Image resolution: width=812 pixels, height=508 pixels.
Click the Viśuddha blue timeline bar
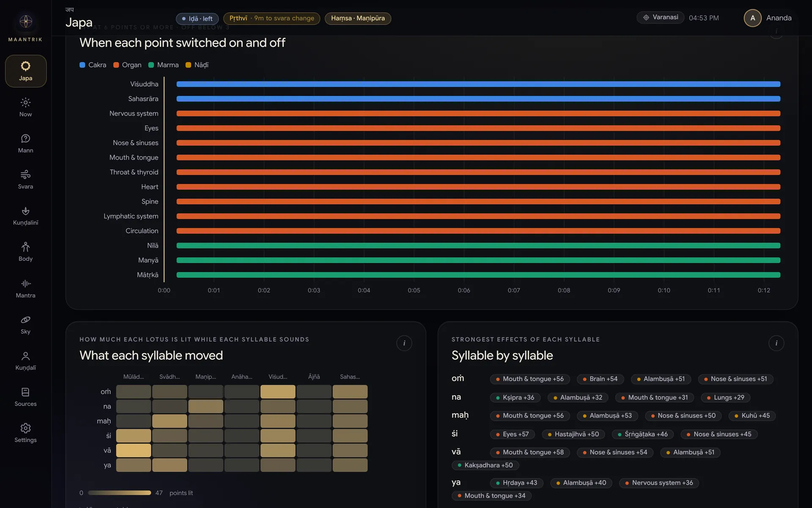[x=478, y=84]
